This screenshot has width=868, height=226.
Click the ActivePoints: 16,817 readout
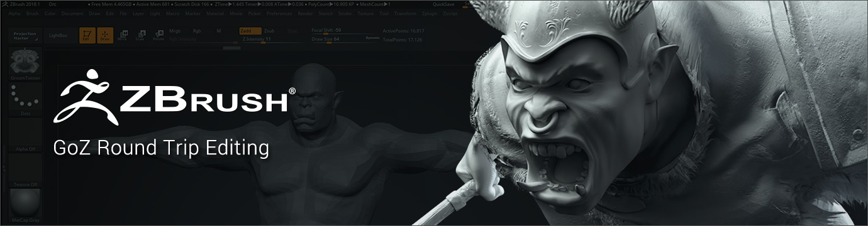tap(404, 31)
